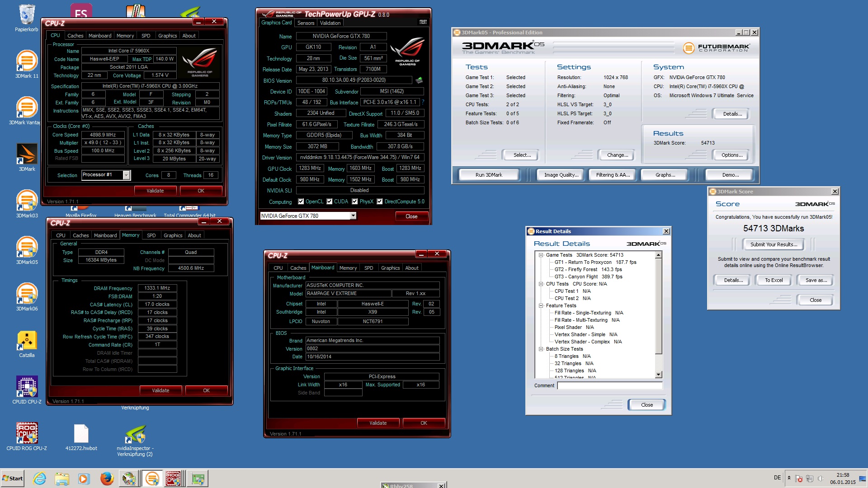Click Filtering & AA... button
The width and height of the screenshot is (868, 488).
click(x=613, y=175)
